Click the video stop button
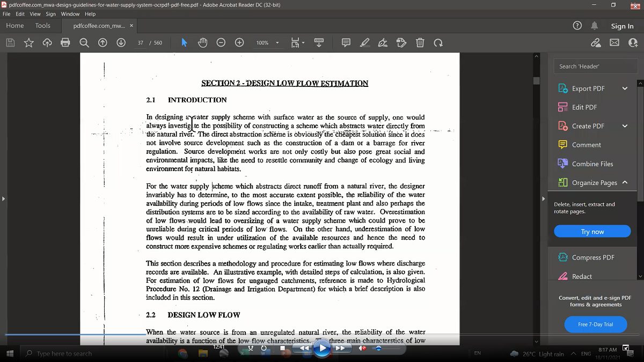Image resolution: width=644 pixels, height=362 pixels. point(283,348)
